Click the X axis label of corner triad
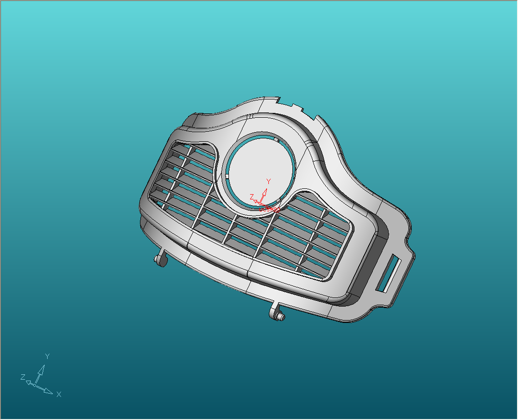518x420 pixels. click(59, 395)
